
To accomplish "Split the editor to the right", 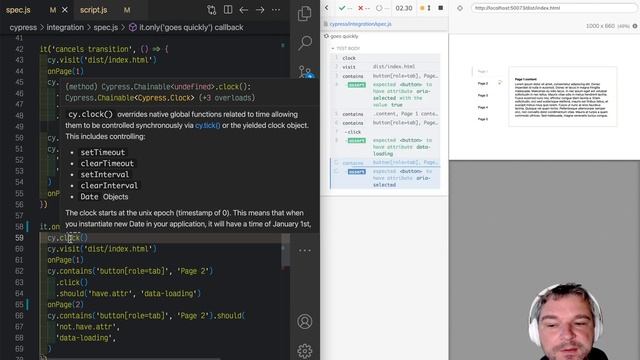I will click(228, 10).
